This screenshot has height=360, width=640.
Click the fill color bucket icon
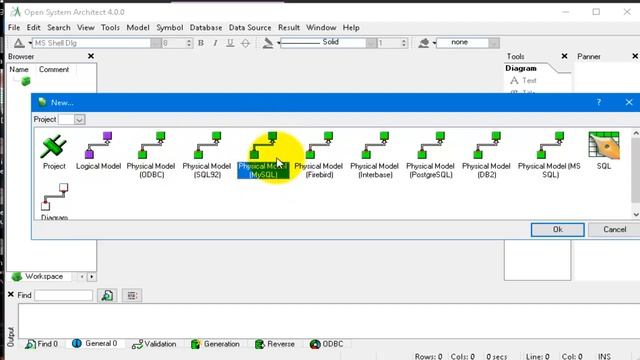(424, 43)
